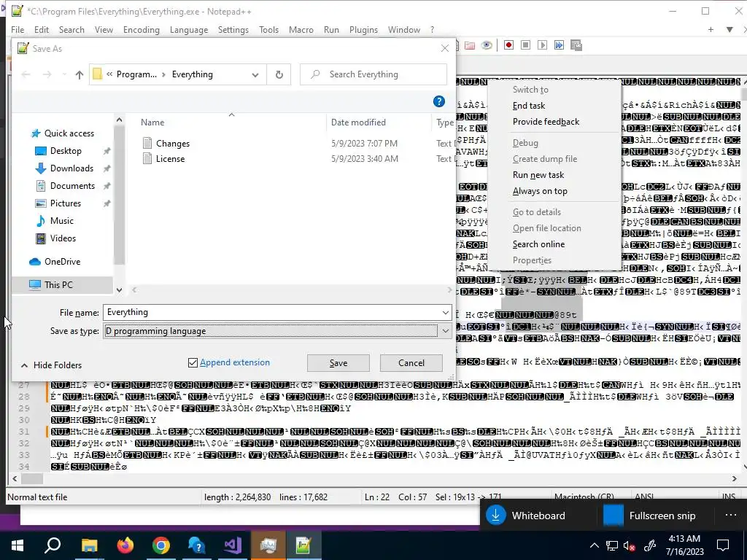Sort by Date modified column header
The height and width of the screenshot is (560, 747).
[x=358, y=122]
